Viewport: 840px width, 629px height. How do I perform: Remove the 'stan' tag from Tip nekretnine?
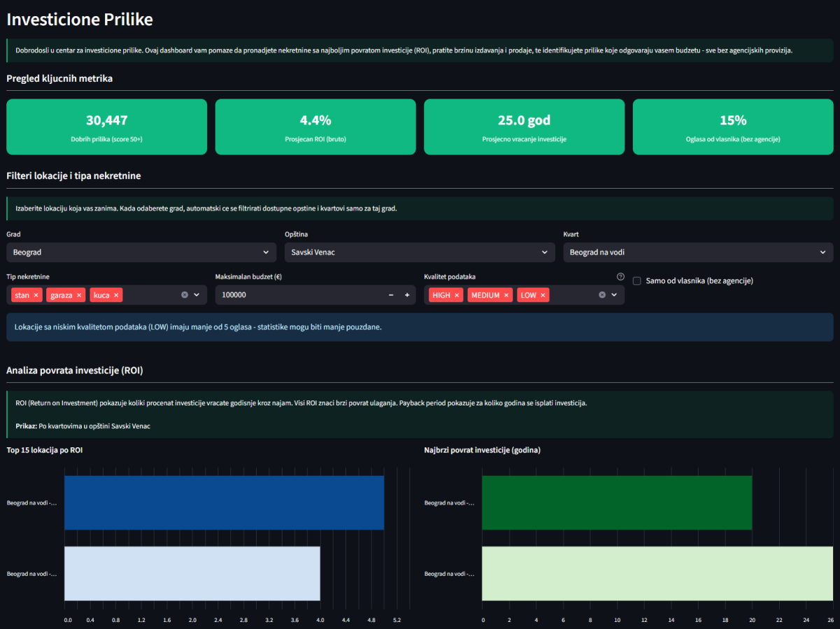pos(36,296)
